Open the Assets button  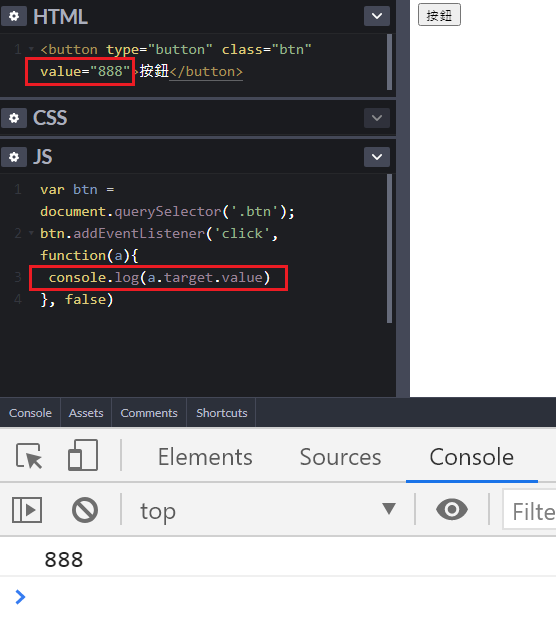pyautogui.click(x=86, y=413)
